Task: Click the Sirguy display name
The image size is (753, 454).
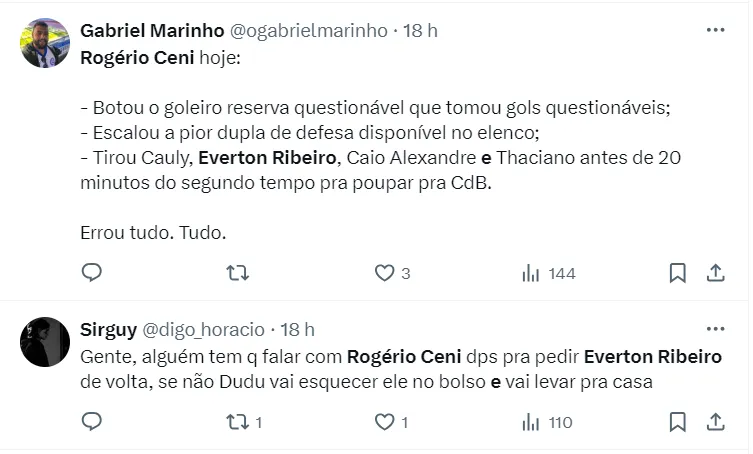Action: [108, 328]
